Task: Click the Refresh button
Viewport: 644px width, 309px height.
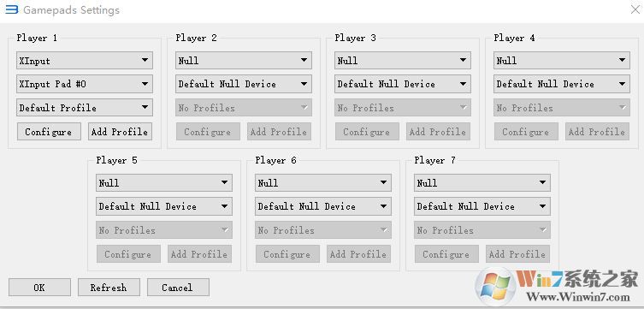Action: [x=109, y=288]
